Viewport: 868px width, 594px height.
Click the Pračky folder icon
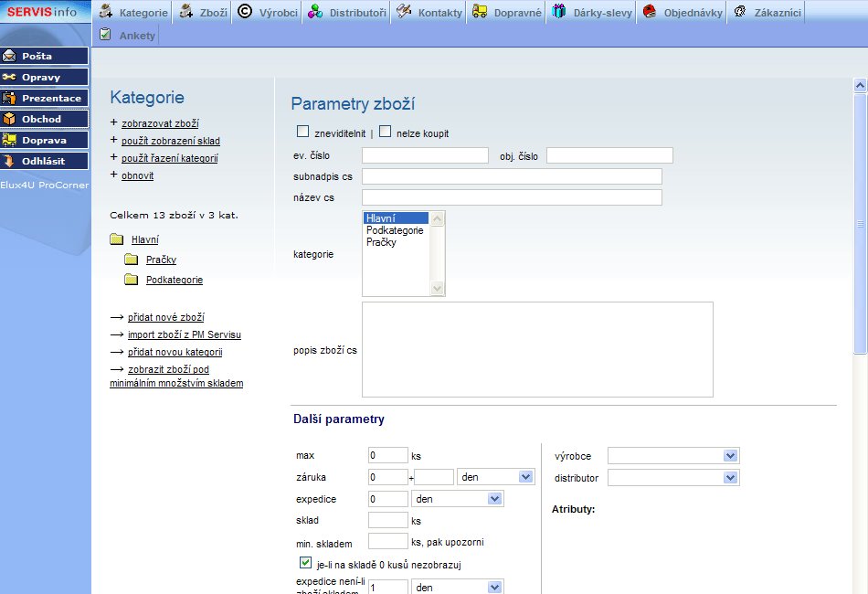pyautogui.click(x=132, y=260)
